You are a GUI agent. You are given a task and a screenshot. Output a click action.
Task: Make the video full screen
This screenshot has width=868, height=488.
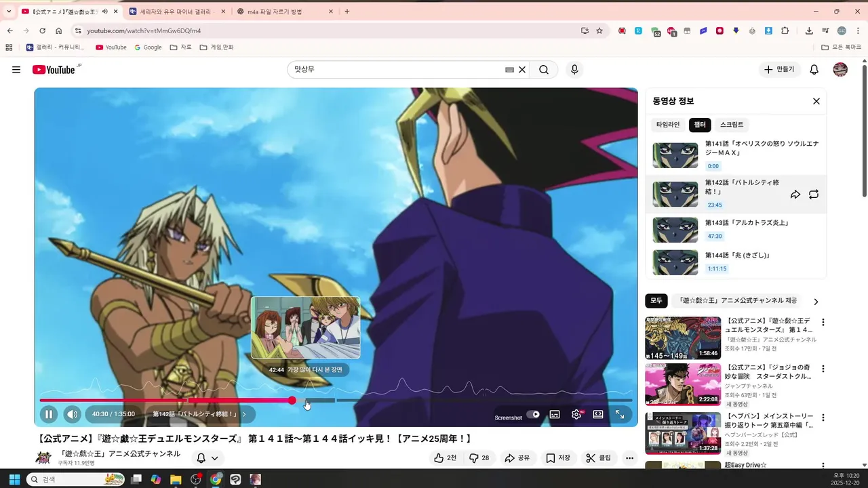point(620,414)
